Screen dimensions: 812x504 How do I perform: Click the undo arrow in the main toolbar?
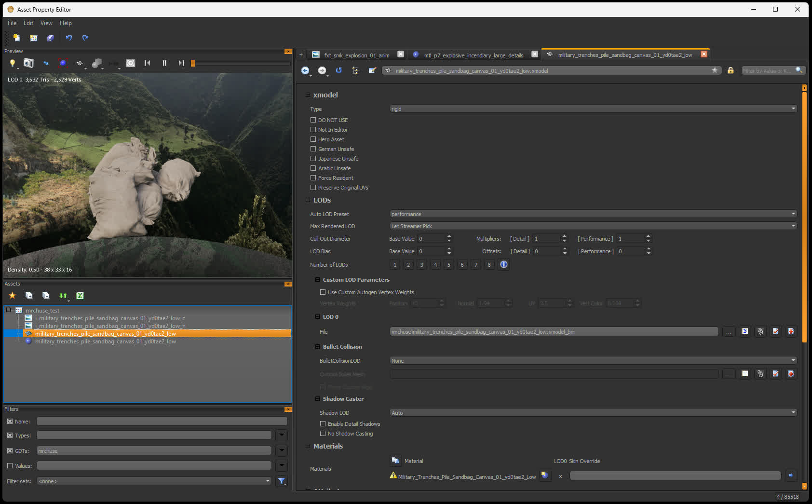[x=69, y=38]
